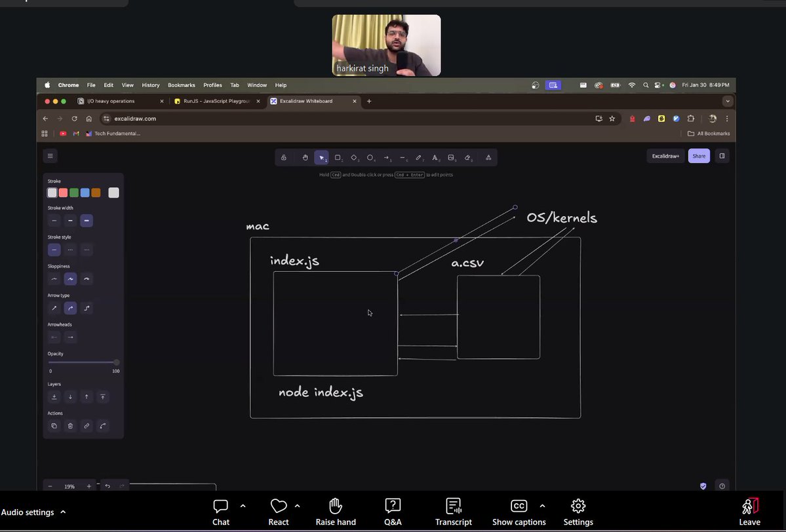Select the Arrow drawing tool

coord(387,157)
